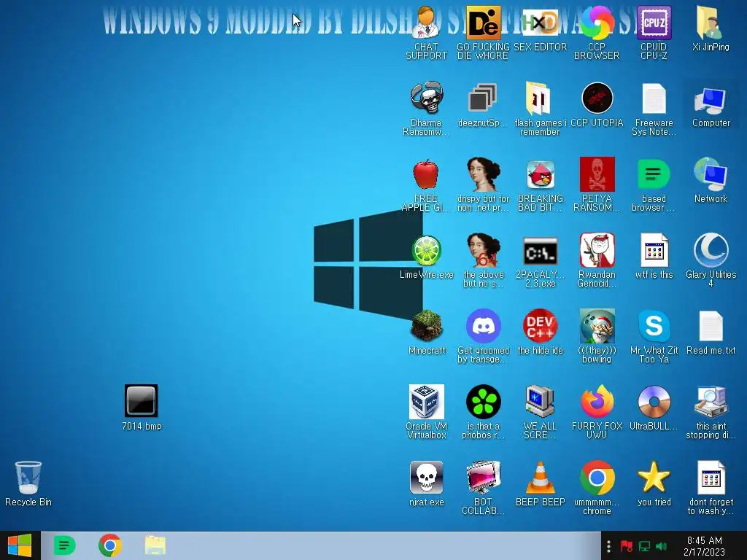Open the Read me.txt file
Viewport: 747px width, 560px height.
click(711, 332)
